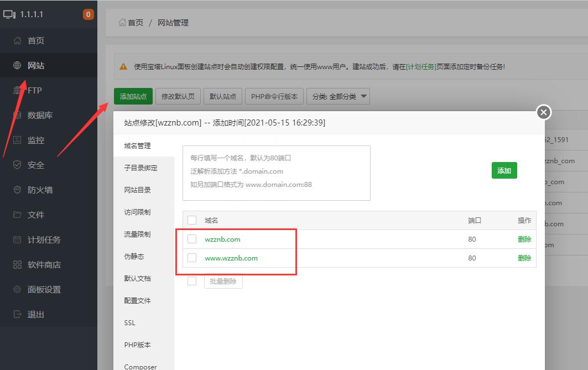Screen dimensions: 588x370
Task: Click the 批量删除 button
Action: click(x=223, y=281)
